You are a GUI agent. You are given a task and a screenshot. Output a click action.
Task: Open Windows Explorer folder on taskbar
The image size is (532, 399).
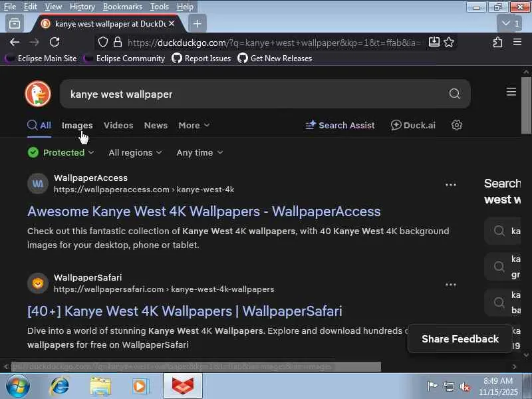click(x=100, y=386)
